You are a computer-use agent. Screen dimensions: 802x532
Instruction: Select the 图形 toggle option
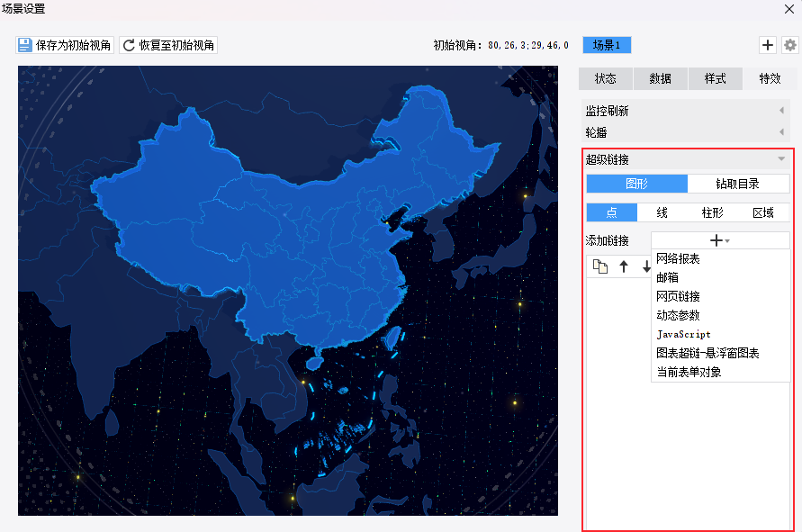[636, 184]
